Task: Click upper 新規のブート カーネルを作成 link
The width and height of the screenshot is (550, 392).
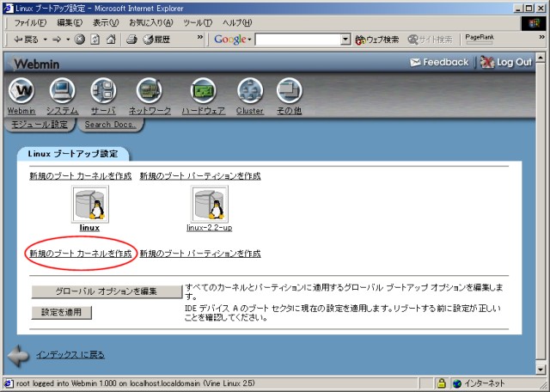Action: 81,176
